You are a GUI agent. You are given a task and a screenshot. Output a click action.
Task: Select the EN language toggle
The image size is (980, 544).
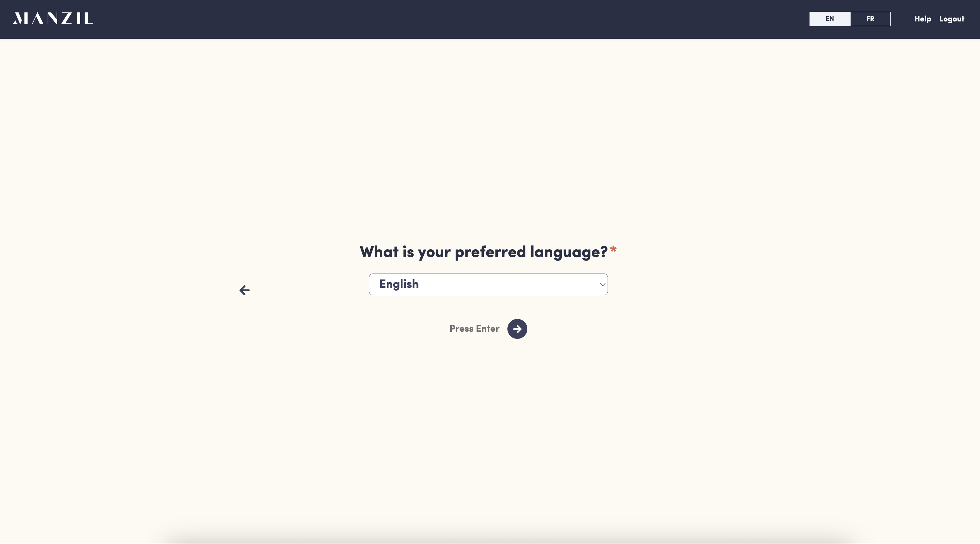point(829,19)
